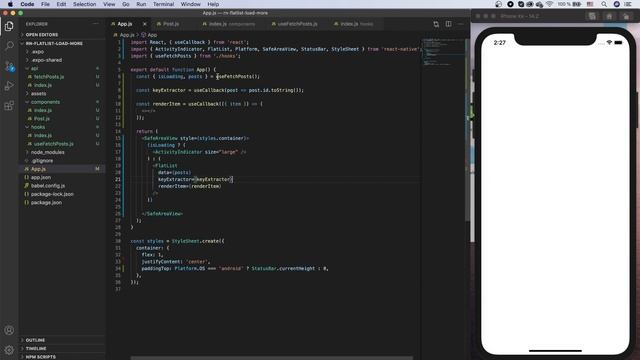Viewport: 640px width, 360px height.
Task: Open Explorer more actions ellipsis
Action: [96, 24]
